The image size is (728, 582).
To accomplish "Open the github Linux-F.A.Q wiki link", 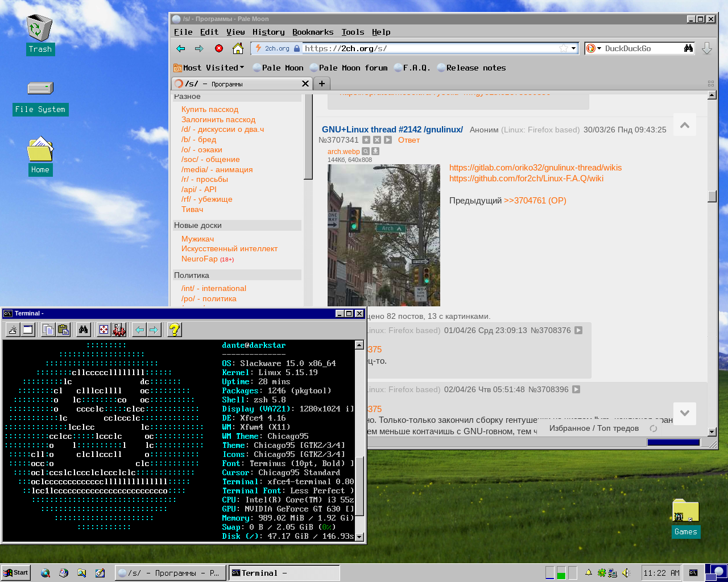I will point(526,178).
